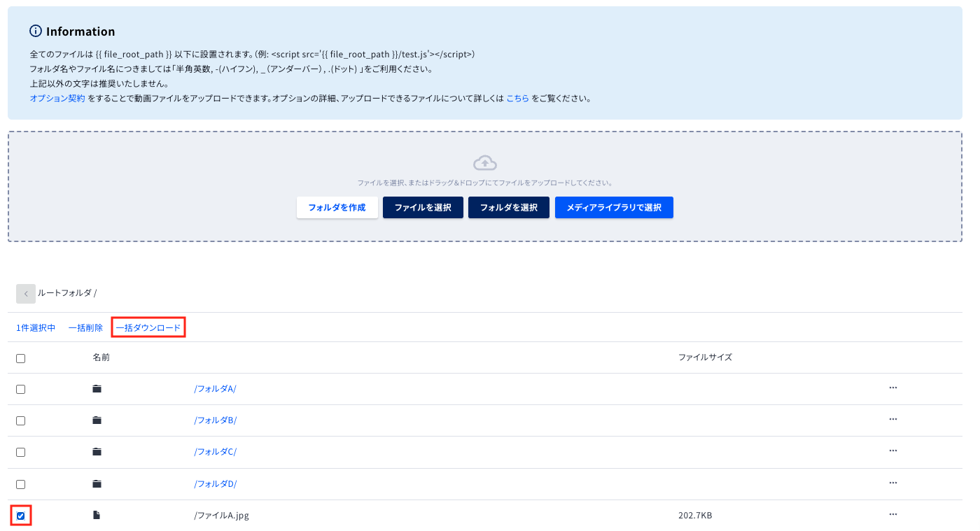Check the box for フォルダC row
Viewport: 980px width, 531px height.
tap(20, 453)
